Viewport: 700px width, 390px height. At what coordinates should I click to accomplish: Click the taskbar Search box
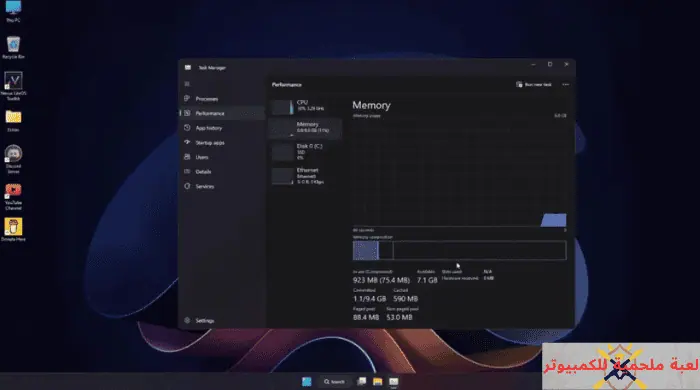pos(334,382)
